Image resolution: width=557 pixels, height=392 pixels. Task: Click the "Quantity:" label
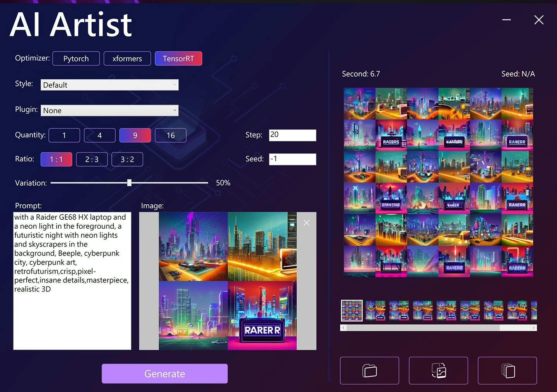tap(30, 135)
